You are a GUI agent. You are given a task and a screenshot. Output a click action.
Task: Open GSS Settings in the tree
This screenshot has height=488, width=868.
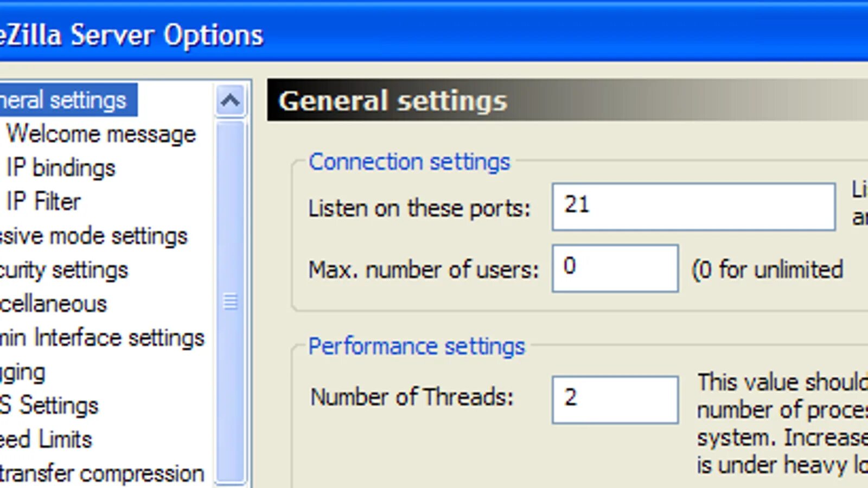[49, 406]
